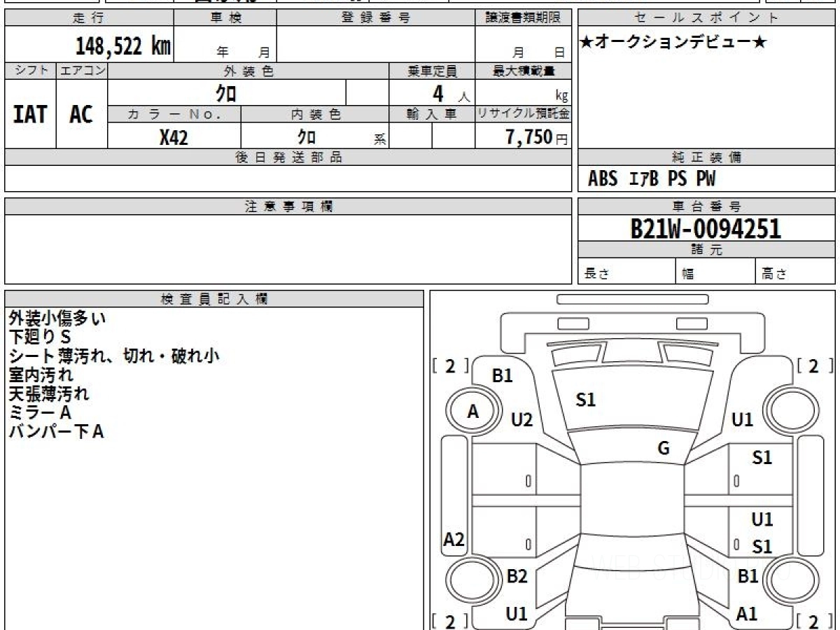Select the 注意事項欄 header
Viewport: 840px width, 630px height.
[x=288, y=206]
